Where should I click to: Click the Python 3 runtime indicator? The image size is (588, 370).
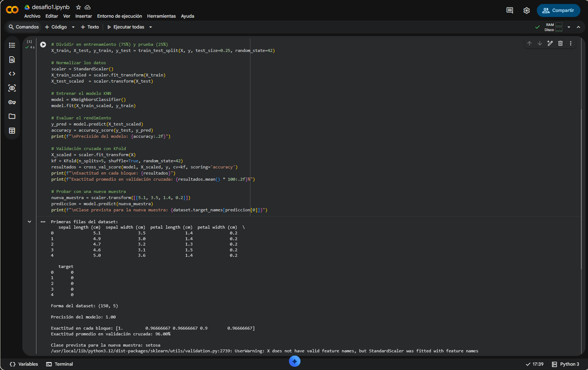click(x=566, y=364)
